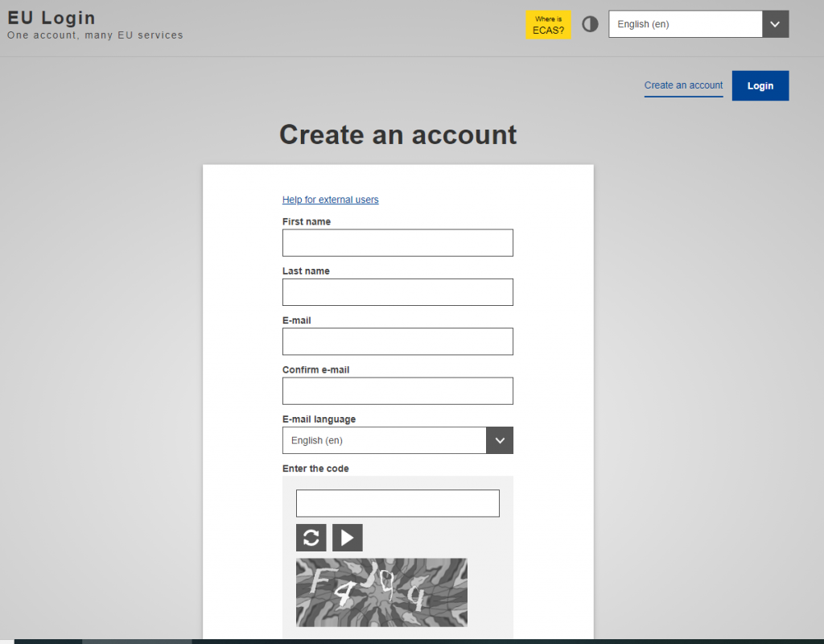This screenshot has height=644, width=824.
Task: Switch to the Create an account tab
Action: point(683,85)
